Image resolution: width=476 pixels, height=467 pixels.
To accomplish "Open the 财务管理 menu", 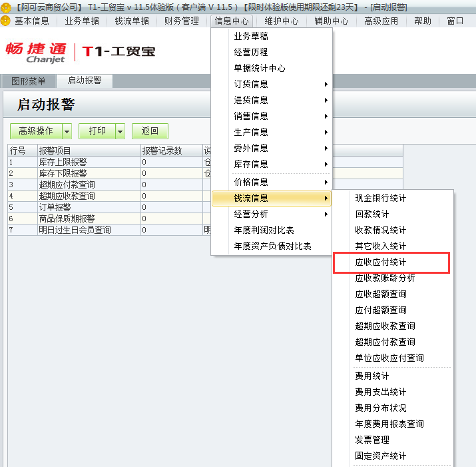I will coord(182,21).
